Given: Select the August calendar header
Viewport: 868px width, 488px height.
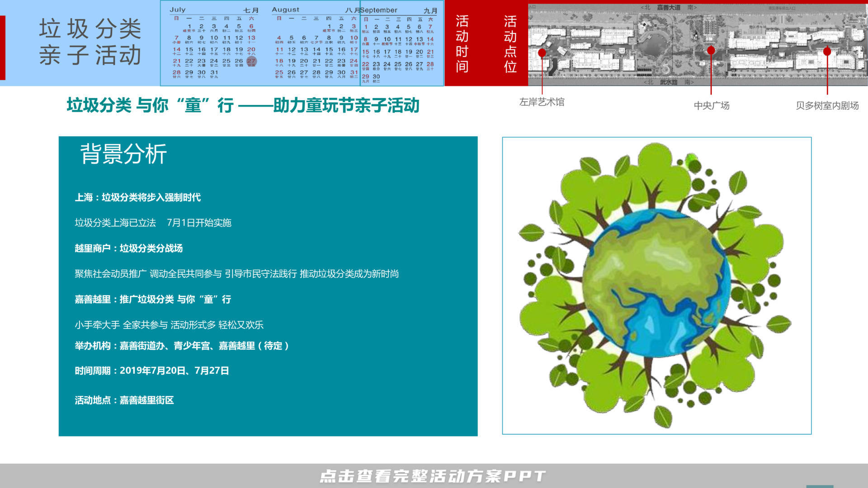Looking at the screenshot, I should pyautogui.click(x=316, y=9).
